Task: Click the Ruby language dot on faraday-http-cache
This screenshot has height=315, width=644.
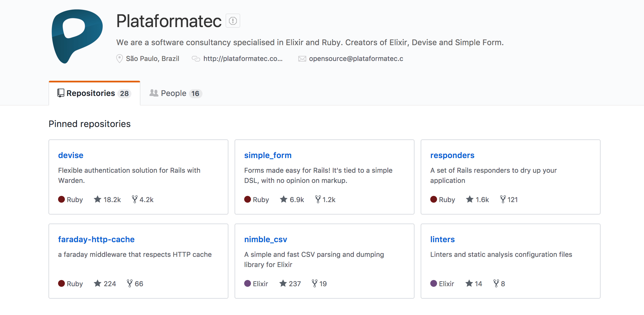Action: [61, 283]
